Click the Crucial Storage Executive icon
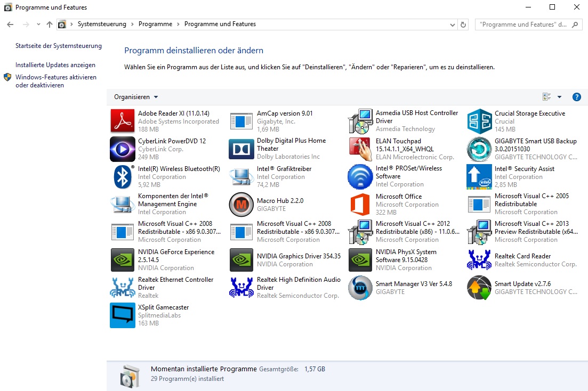The width and height of the screenshot is (588, 391). click(x=479, y=121)
